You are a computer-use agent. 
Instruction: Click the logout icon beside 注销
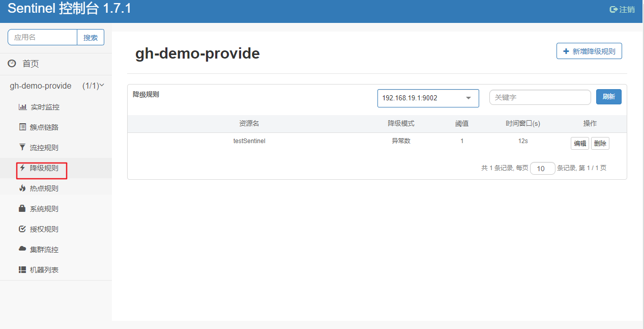coord(613,10)
